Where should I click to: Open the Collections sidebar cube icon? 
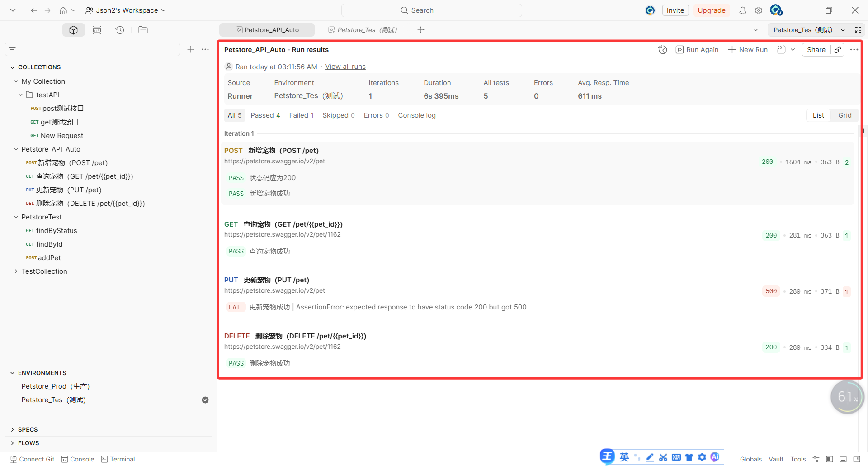click(x=74, y=30)
